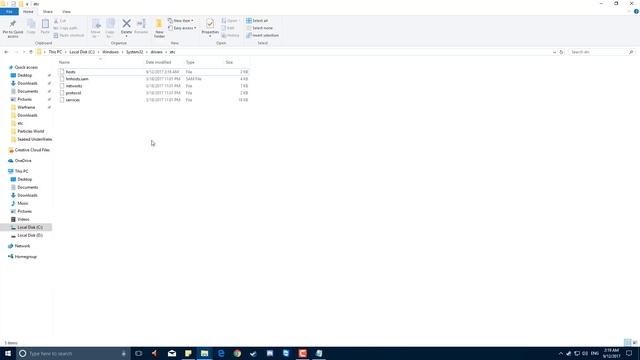The image size is (640, 360).
Task: Click the Paste icon in the ribbon
Action: pos(45,24)
